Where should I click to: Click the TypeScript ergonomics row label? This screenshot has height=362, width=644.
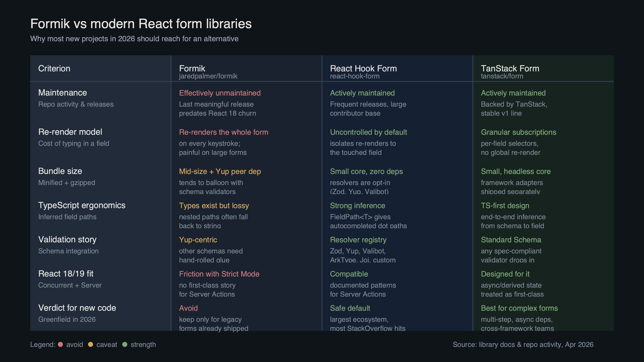[x=82, y=205]
